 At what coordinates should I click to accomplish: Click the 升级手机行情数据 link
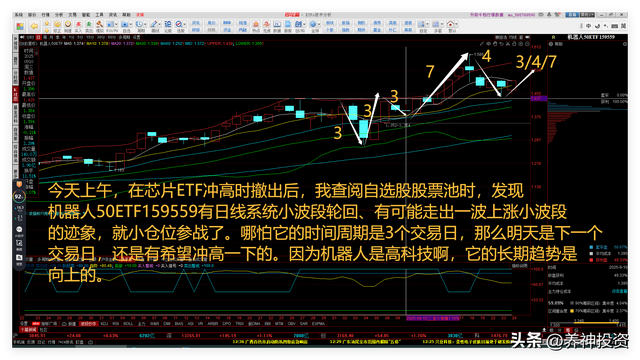point(487,14)
